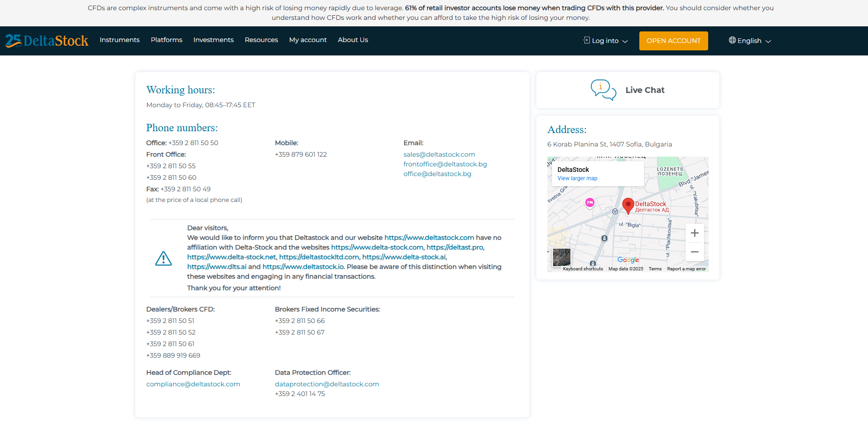Click the globe language icon
This screenshot has width=868, height=433.
[x=732, y=40]
